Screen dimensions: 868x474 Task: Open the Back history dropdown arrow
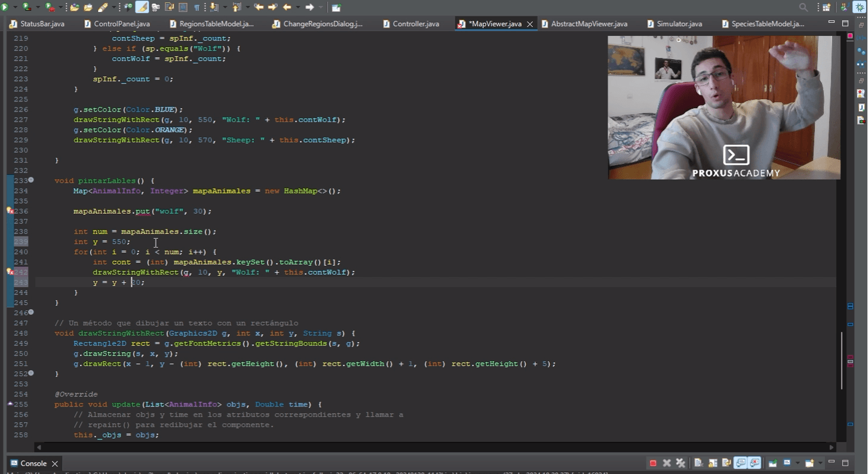click(x=297, y=8)
